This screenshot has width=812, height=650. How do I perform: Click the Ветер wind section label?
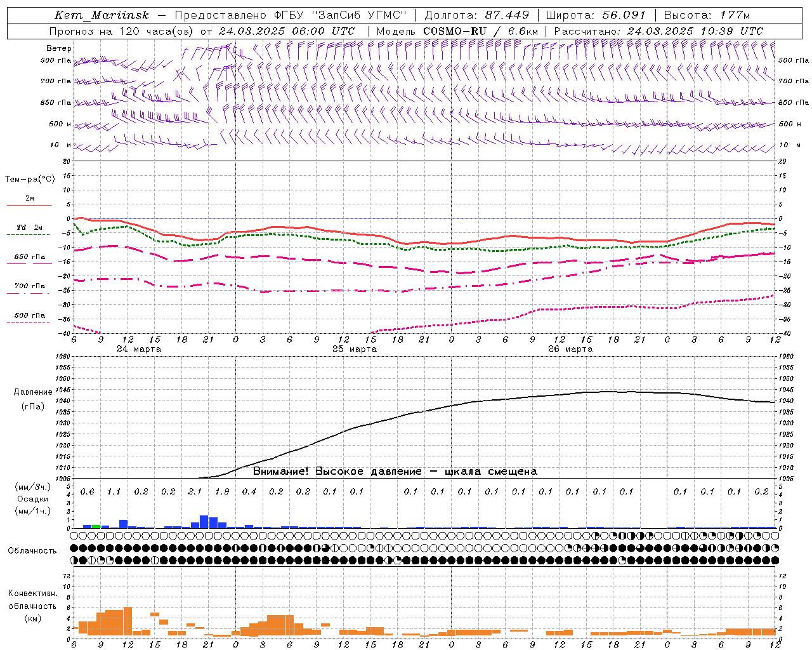point(59,48)
